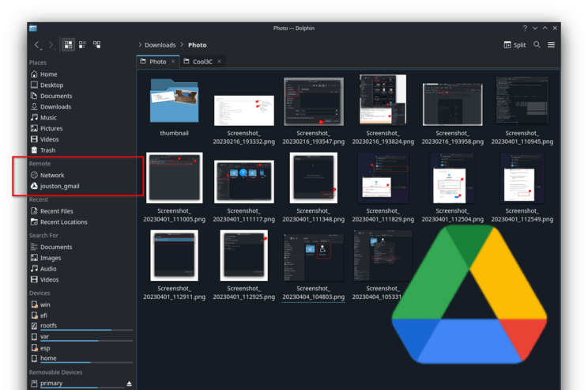Expand the chevron before Photo in breadcrumb
588x390 pixels.
point(182,45)
